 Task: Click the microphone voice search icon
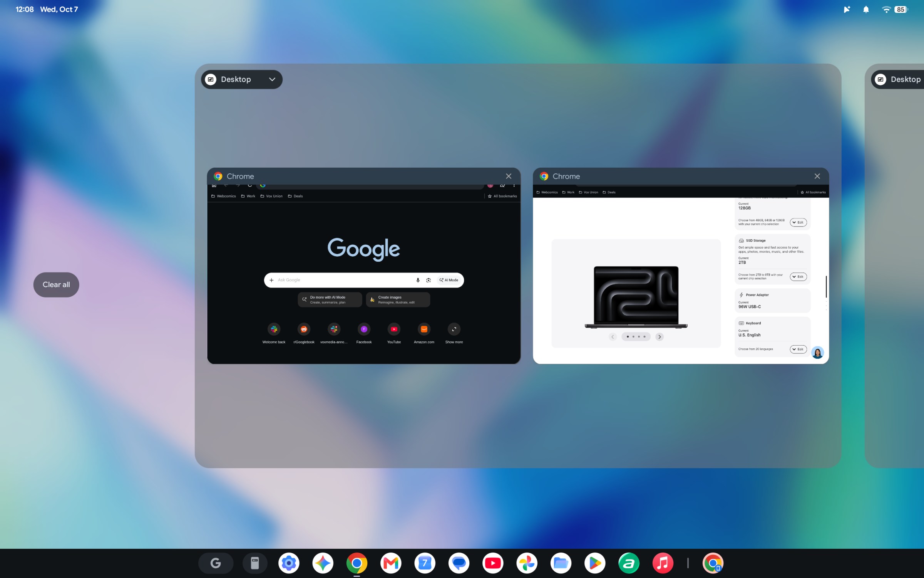click(x=418, y=280)
